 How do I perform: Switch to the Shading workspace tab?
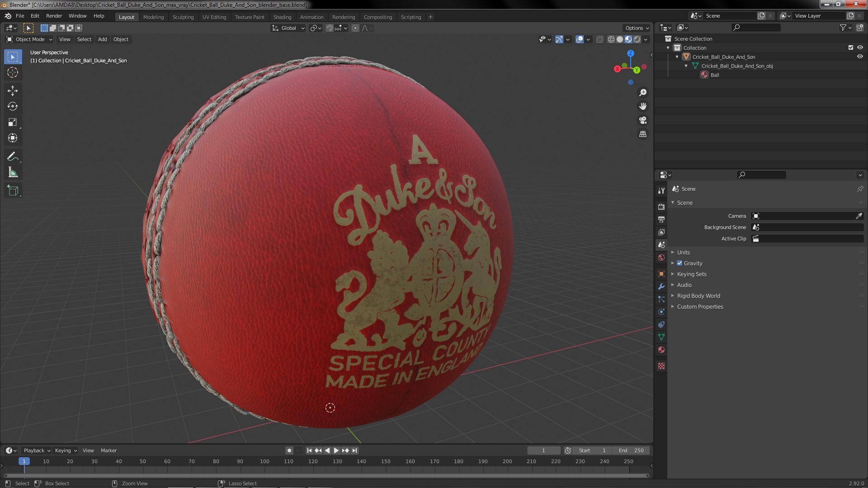[282, 17]
